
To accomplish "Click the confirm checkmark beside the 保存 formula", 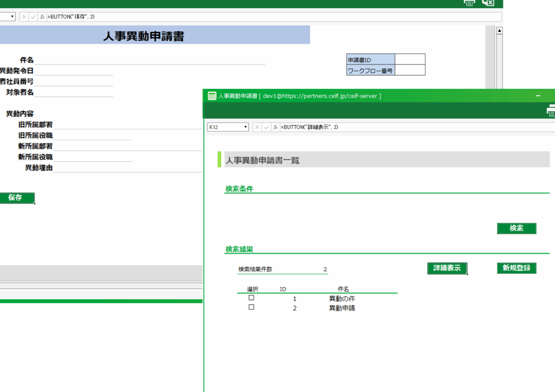I will click(33, 17).
